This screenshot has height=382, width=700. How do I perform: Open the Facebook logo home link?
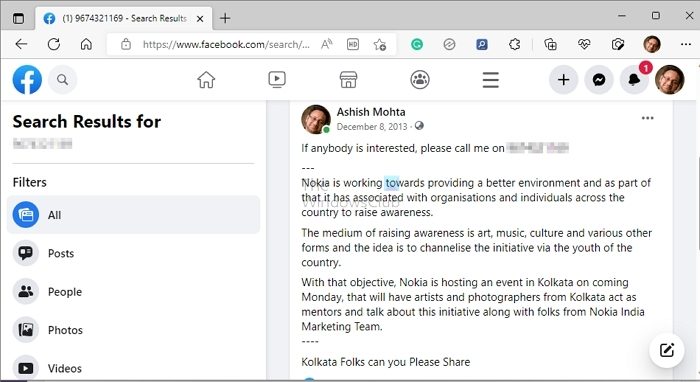pyautogui.click(x=27, y=80)
